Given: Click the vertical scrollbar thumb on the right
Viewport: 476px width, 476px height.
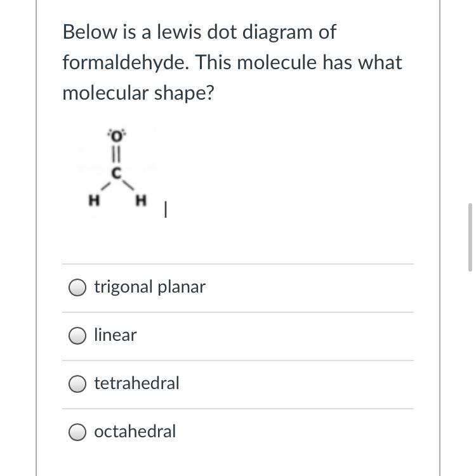Looking at the screenshot, I should pyautogui.click(x=470, y=237).
